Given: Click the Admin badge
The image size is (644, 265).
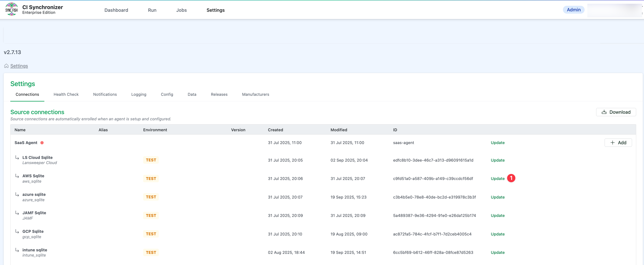Looking at the screenshot, I should click(x=574, y=10).
